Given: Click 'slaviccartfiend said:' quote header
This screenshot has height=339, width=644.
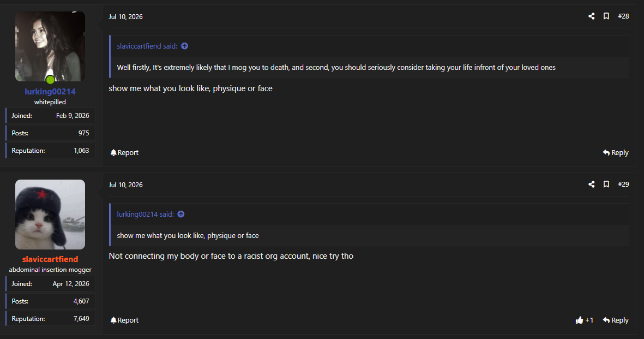Looking at the screenshot, I should pyautogui.click(x=147, y=46).
